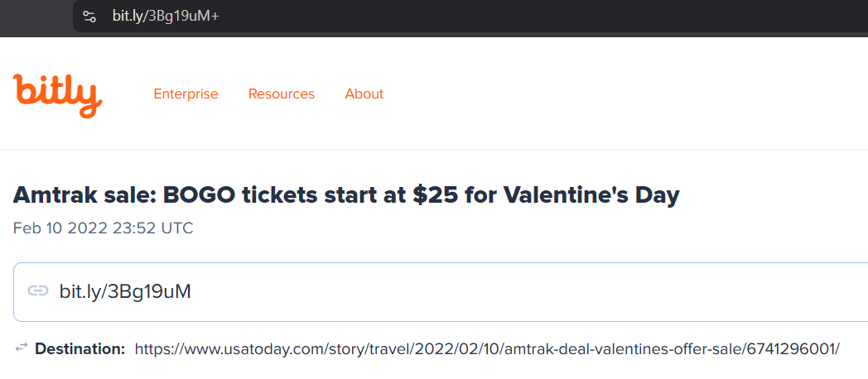Screen dimensions: 868x379
Task: Click the Bitly logo
Action: pyautogui.click(x=57, y=94)
